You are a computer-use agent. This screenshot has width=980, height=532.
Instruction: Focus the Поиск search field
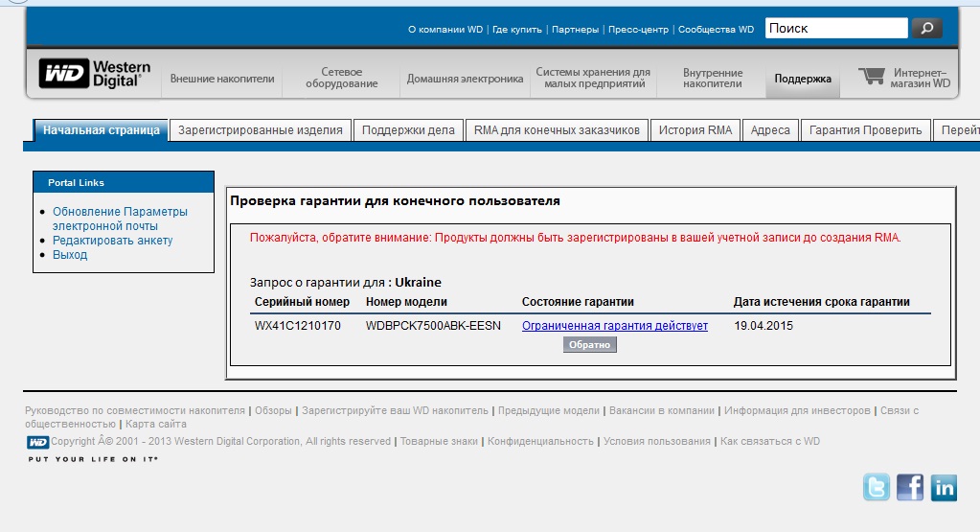(836, 28)
